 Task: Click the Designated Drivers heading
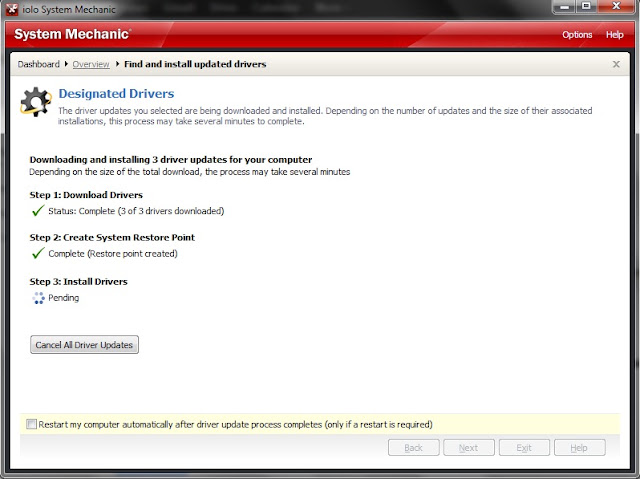(x=116, y=93)
